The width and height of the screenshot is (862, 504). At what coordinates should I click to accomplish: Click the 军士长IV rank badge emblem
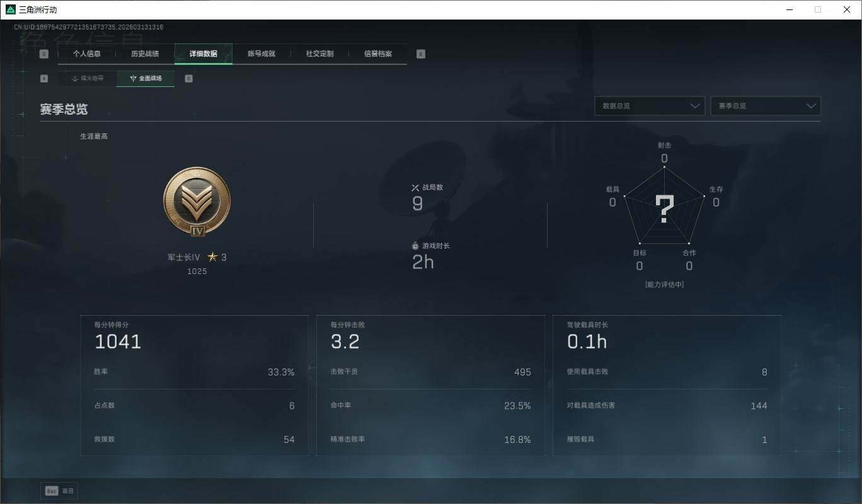tap(197, 202)
